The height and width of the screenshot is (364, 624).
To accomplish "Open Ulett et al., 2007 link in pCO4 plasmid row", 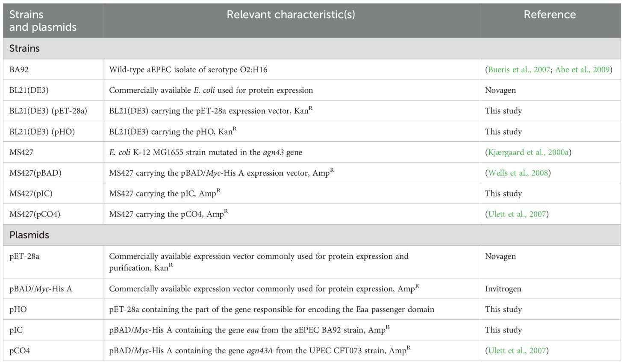I will 517,351.
